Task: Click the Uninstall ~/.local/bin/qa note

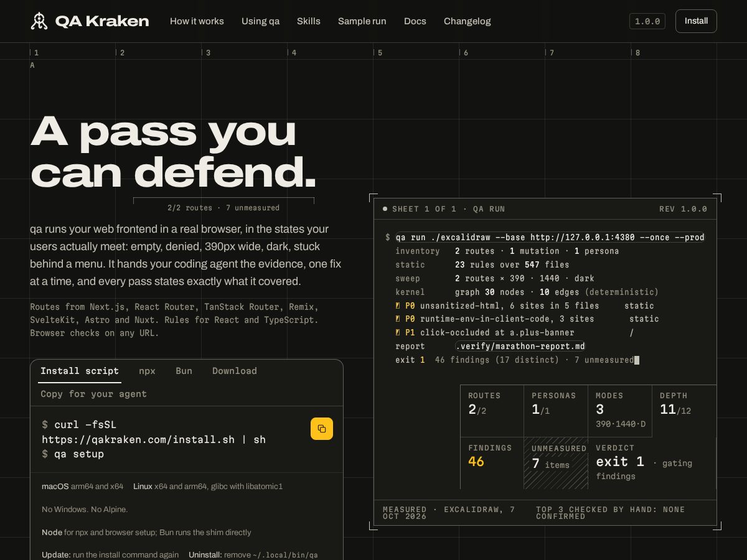Action: pyautogui.click(x=253, y=554)
